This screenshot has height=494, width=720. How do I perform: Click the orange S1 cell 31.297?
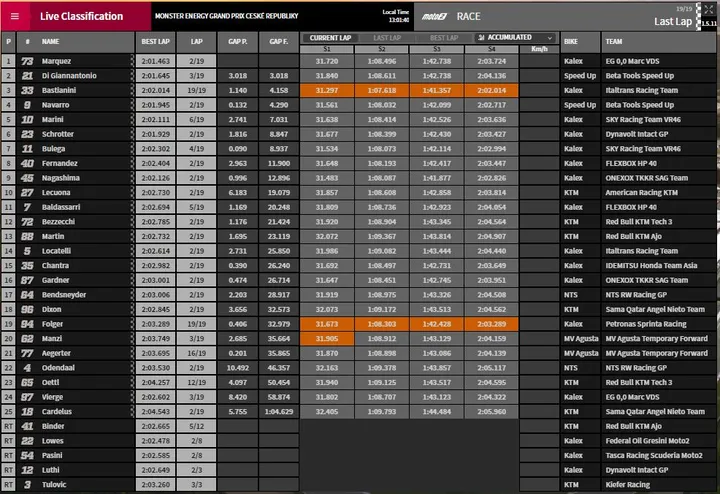coord(327,90)
